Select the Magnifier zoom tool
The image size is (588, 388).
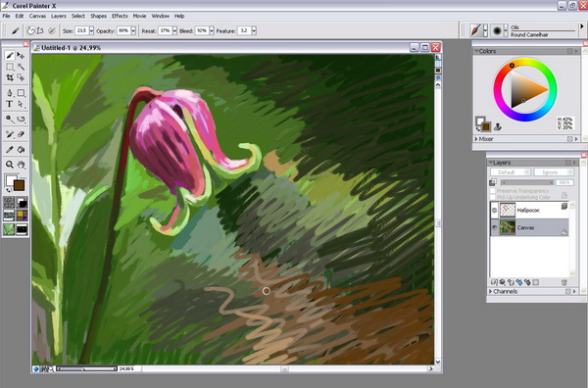pyautogui.click(x=10, y=165)
